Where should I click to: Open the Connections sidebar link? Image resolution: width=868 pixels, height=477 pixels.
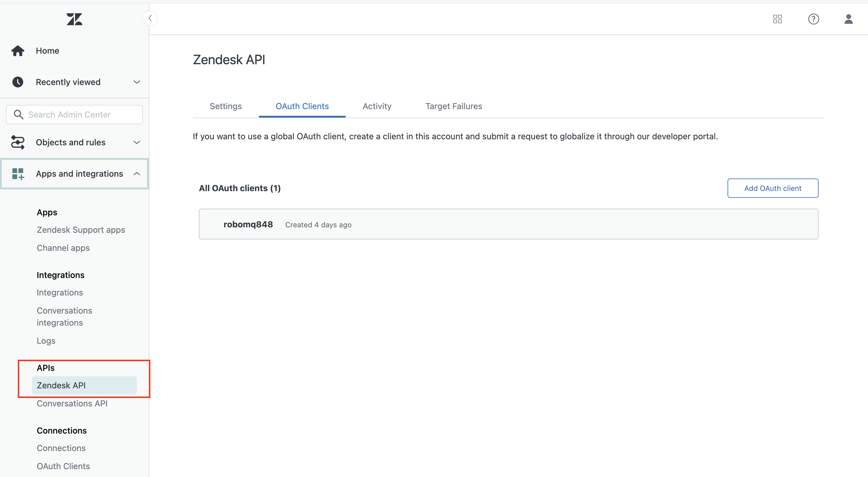(61, 448)
